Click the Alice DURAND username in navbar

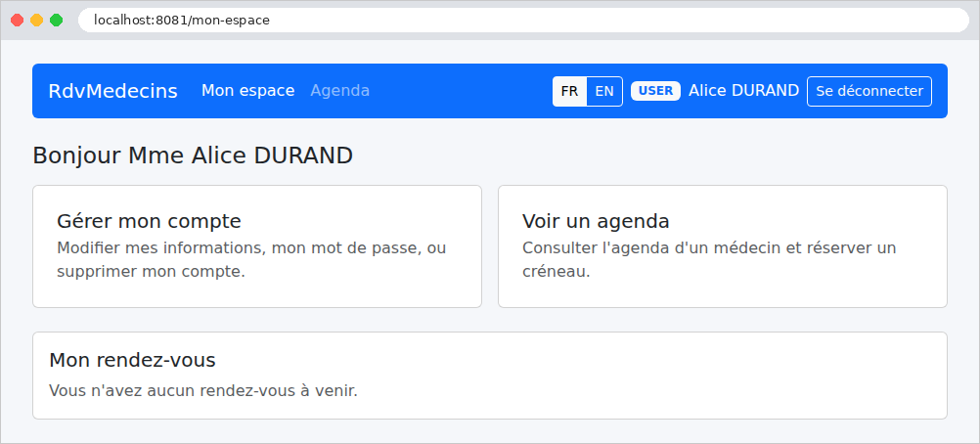coord(743,91)
